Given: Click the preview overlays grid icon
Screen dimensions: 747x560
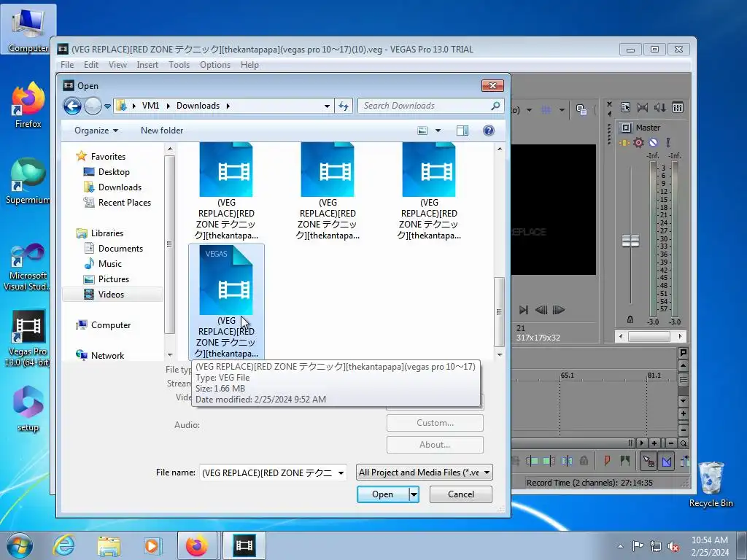Looking at the screenshot, I should (546, 110).
